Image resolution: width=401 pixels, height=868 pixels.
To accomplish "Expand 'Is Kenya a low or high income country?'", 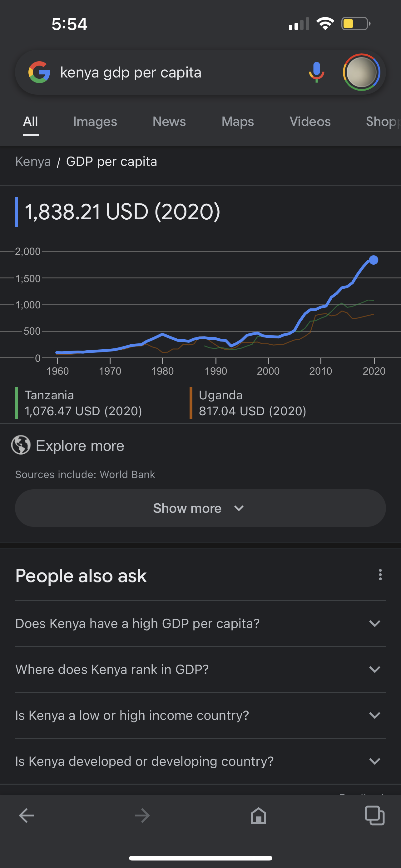I will pyautogui.click(x=200, y=715).
